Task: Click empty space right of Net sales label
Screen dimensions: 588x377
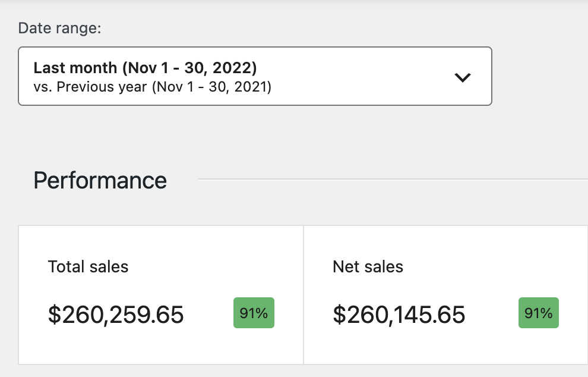Action: (x=487, y=266)
